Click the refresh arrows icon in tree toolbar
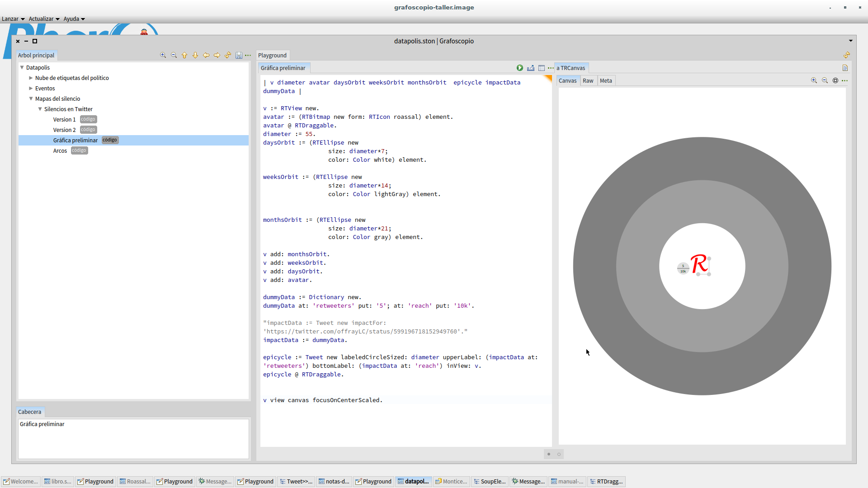 tap(228, 55)
